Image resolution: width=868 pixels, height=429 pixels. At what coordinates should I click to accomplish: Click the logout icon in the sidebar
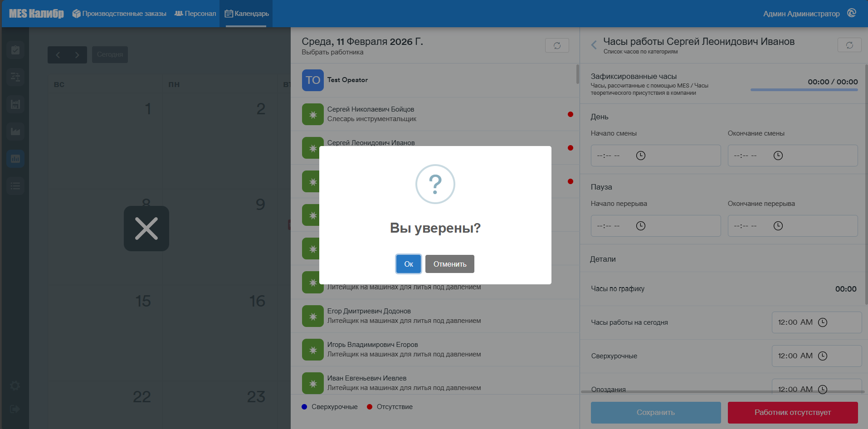coord(15,409)
